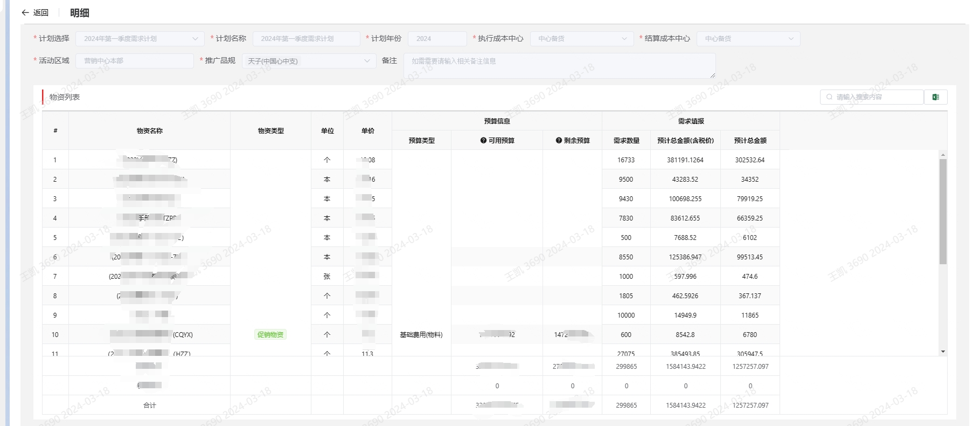980x426 pixels.
Task: Click the 需求数量 cell 16733
Action: pyautogui.click(x=626, y=160)
